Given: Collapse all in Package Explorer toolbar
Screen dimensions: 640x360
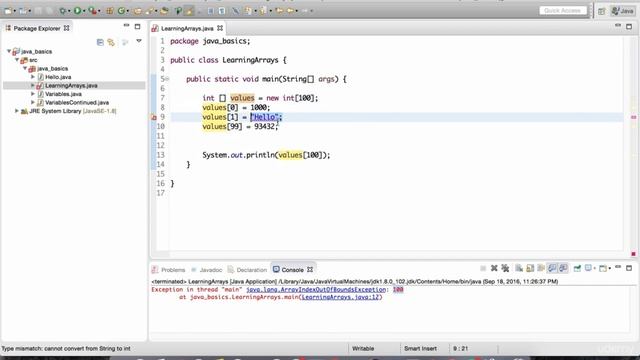Looking at the screenshot, I should [100, 42].
